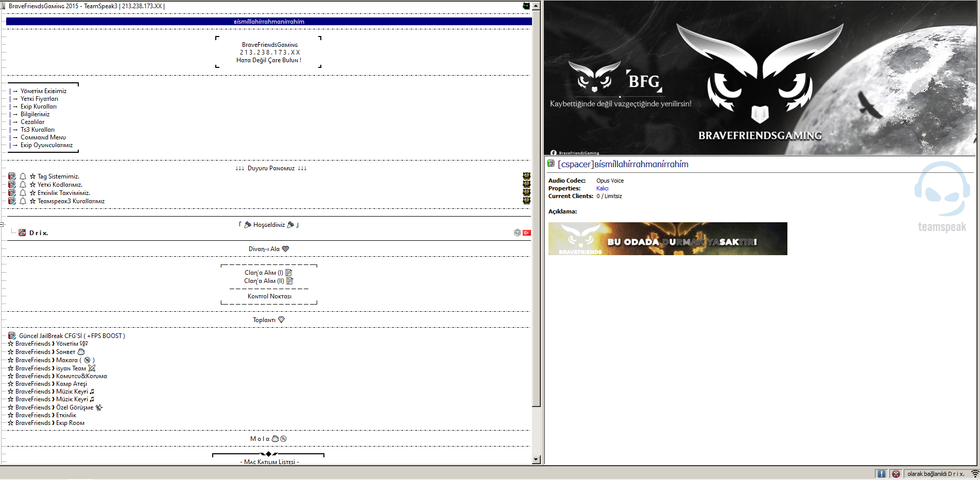Collapse the Hoşgeldiniz channel tree node
980x480 pixels.
[2, 225]
